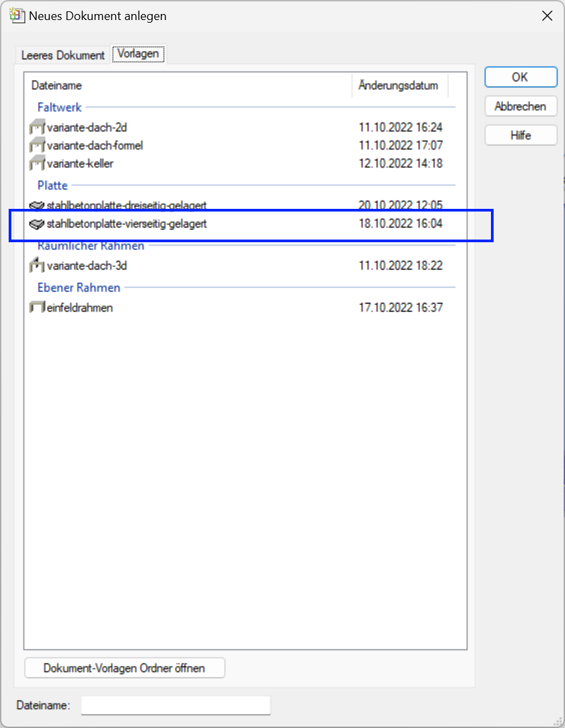Sort by the Dateiname column header
The height and width of the screenshot is (728, 565).
coord(188,85)
